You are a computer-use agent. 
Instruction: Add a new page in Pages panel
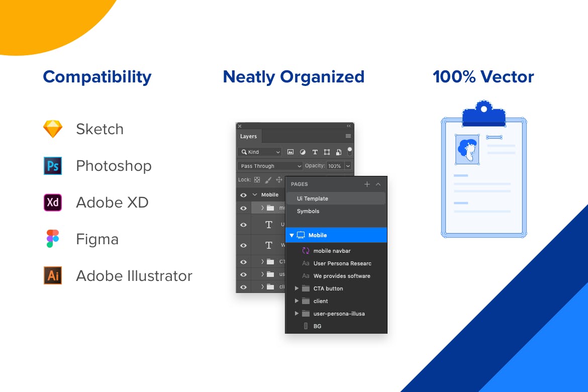(367, 184)
